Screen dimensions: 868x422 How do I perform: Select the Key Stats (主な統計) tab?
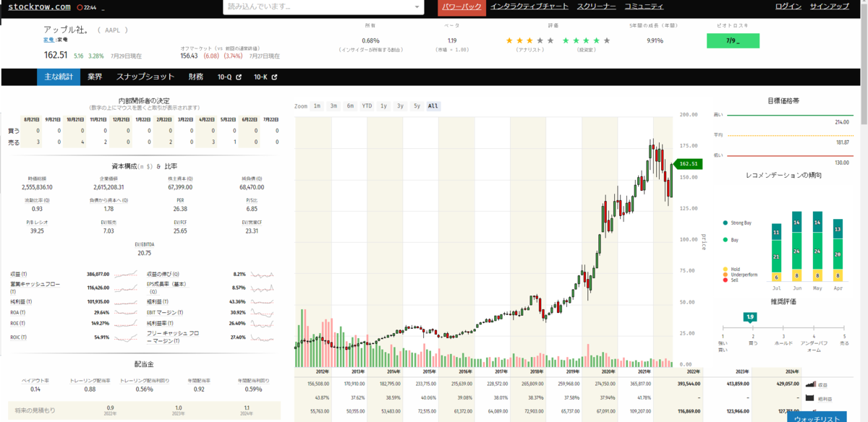58,77
